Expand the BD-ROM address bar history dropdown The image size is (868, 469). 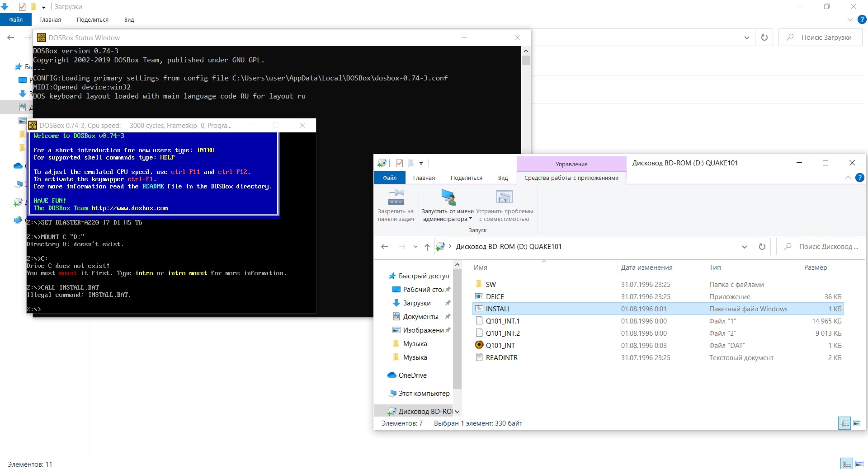point(744,247)
